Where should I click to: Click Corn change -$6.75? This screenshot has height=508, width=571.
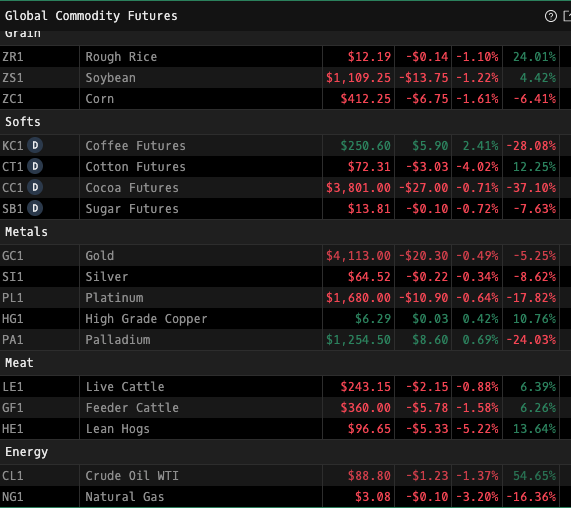[427, 99]
